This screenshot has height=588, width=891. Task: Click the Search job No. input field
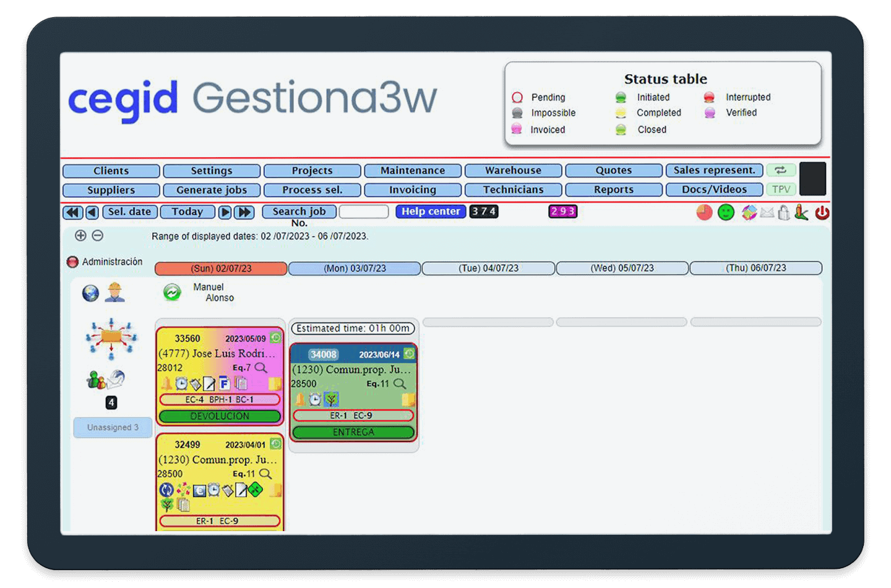point(364,212)
